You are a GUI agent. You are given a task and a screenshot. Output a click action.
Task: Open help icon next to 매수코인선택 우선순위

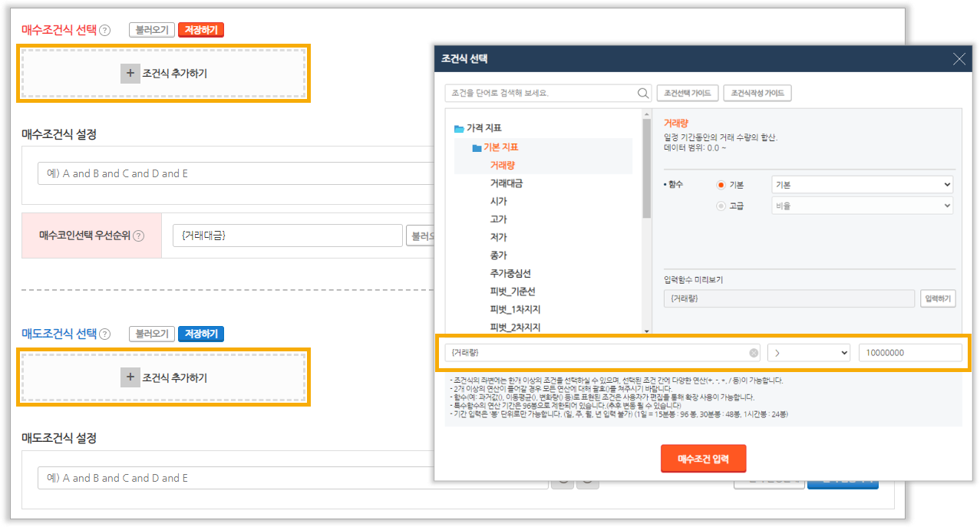point(139,236)
